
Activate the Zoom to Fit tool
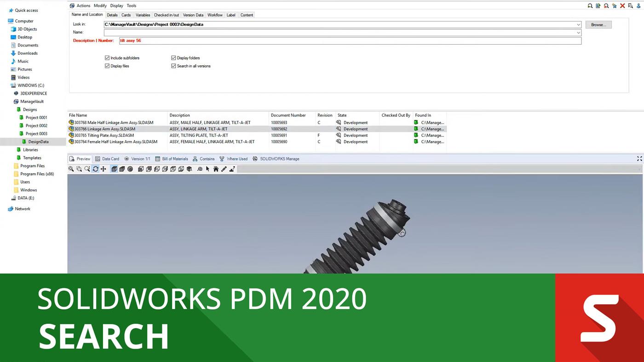pos(71,169)
